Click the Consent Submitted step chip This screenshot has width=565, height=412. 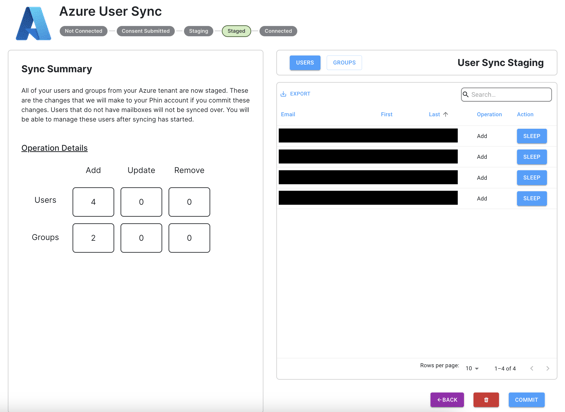pos(146,31)
